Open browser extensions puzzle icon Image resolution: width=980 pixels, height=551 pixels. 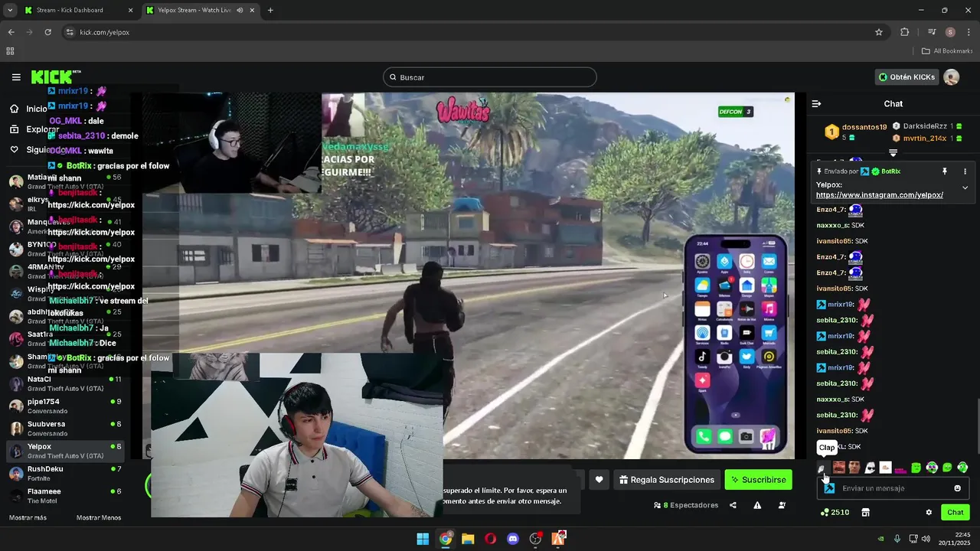pyautogui.click(x=905, y=32)
